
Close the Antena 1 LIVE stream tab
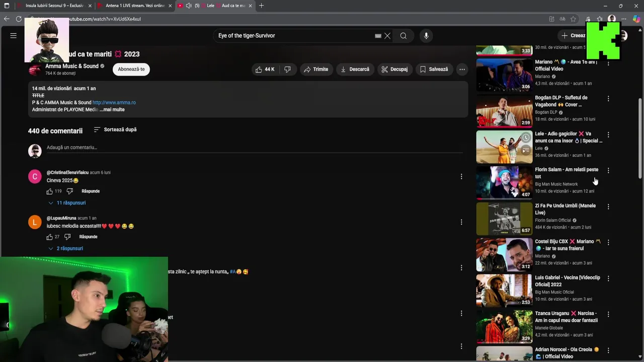click(x=170, y=6)
